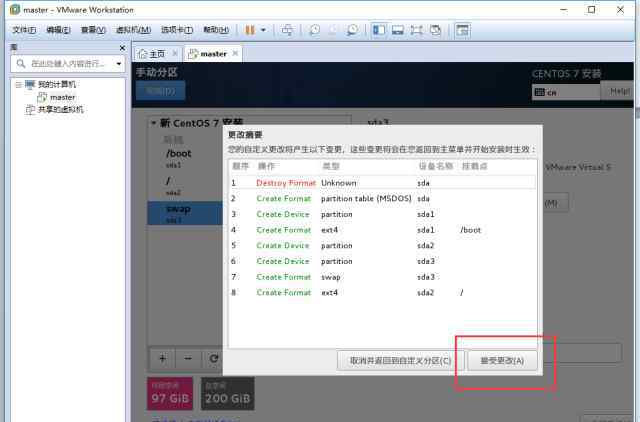Click the reload storage refresh icon
The height and width of the screenshot is (422, 640).
click(213, 358)
